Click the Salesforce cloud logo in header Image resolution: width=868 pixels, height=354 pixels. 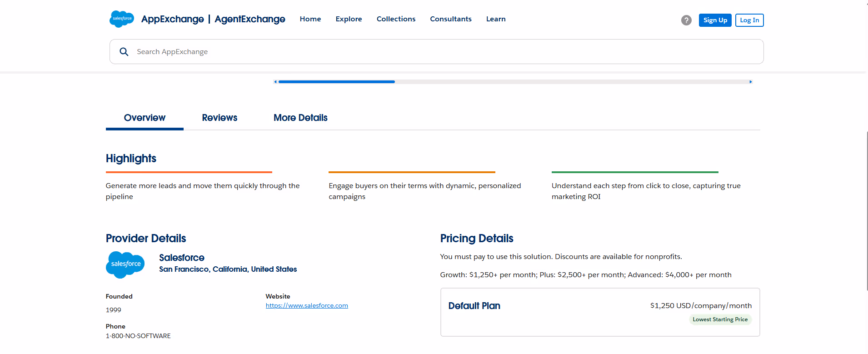tap(122, 19)
